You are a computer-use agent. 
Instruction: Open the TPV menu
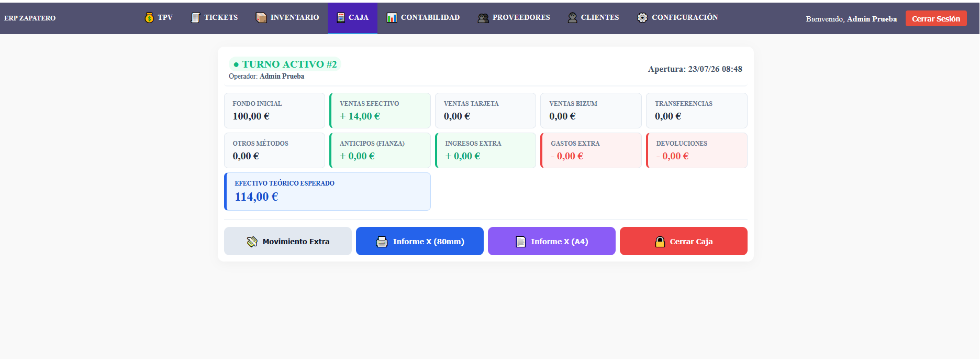click(159, 18)
